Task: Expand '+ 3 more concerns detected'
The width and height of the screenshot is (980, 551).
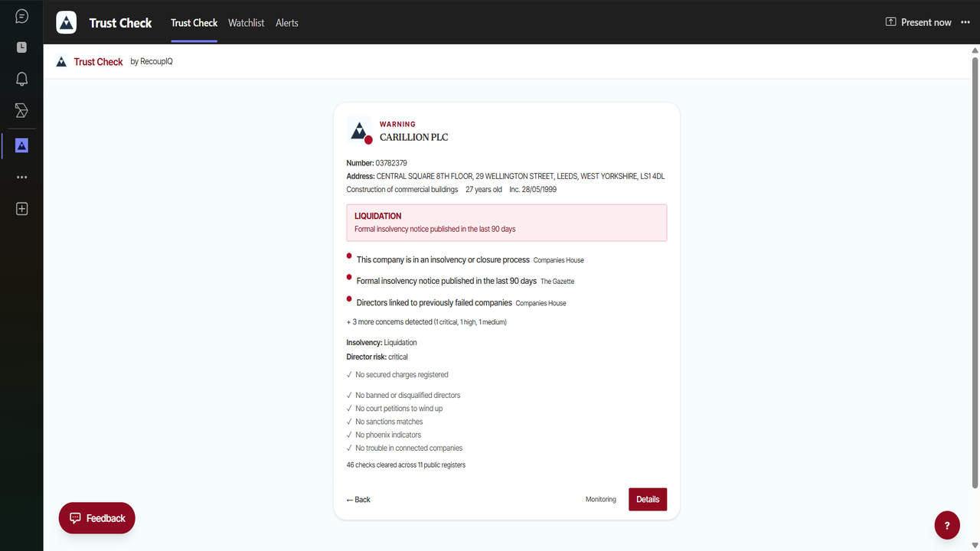Action: coord(426,322)
